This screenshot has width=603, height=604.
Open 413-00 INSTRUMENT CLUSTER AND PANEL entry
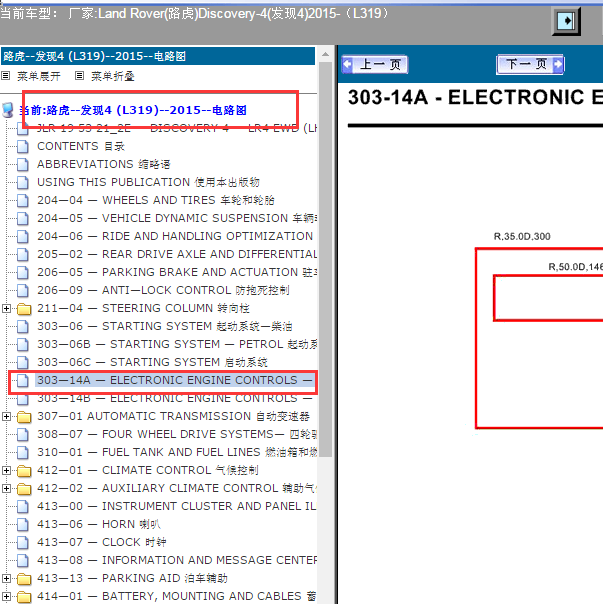click(177, 507)
